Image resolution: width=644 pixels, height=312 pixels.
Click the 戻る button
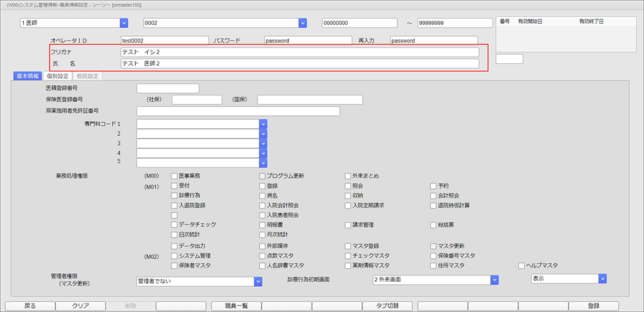(30, 306)
